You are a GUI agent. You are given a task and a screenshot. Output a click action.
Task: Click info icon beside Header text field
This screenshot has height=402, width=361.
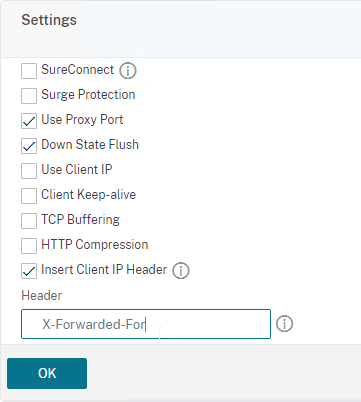[284, 324]
